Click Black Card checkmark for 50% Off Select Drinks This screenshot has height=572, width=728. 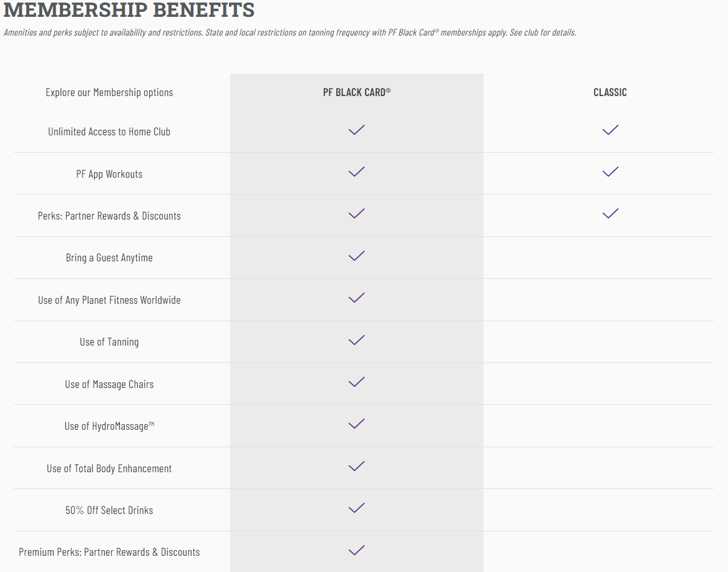coord(356,508)
